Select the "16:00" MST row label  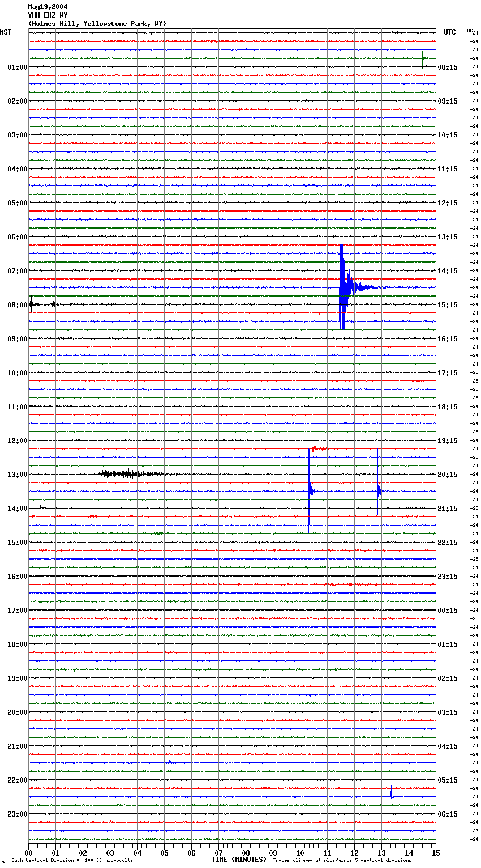(18, 577)
